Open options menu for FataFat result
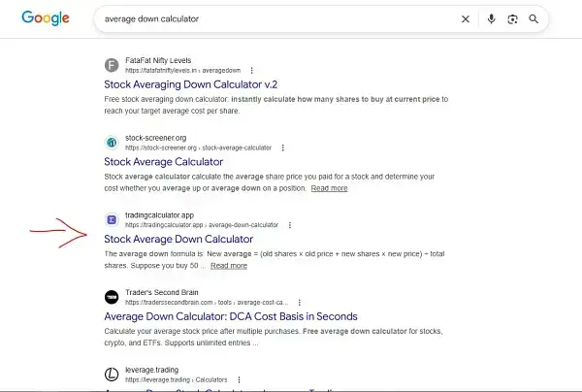This screenshot has height=392, width=582. (x=251, y=70)
